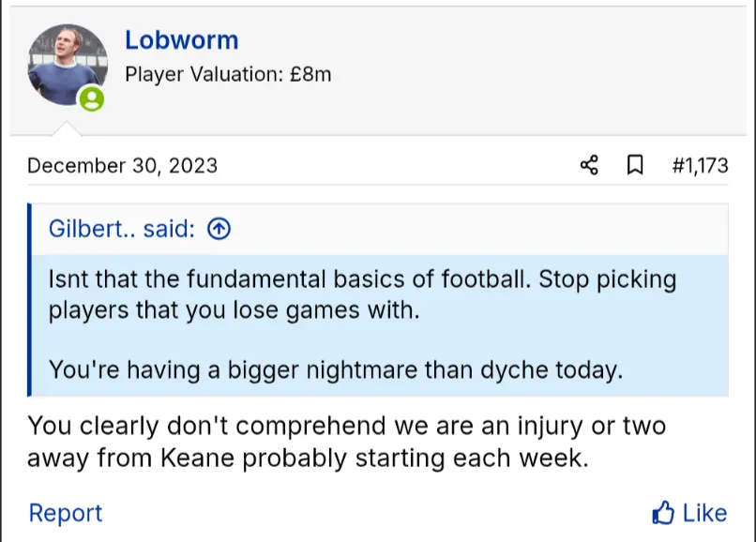Open Lobworm's avatar picture

coord(65,63)
